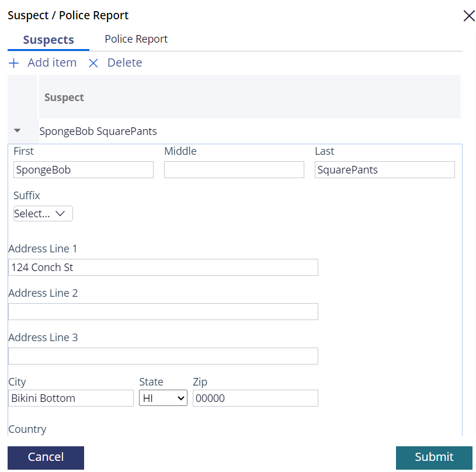Switch to the Police Report tab

pyautogui.click(x=136, y=39)
